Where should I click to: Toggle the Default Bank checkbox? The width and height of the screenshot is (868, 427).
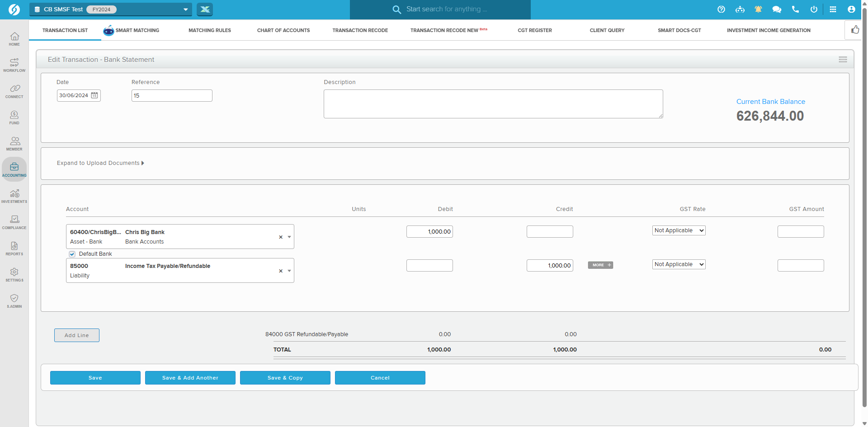coord(72,254)
